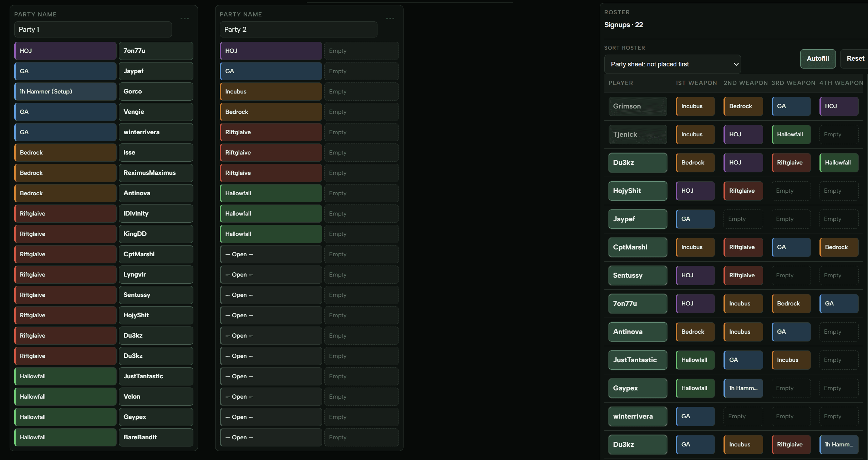The height and width of the screenshot is (460, 868).
Task: Select the GA tag beside Vengie in Party 1
Action: (x=65, y=112)
